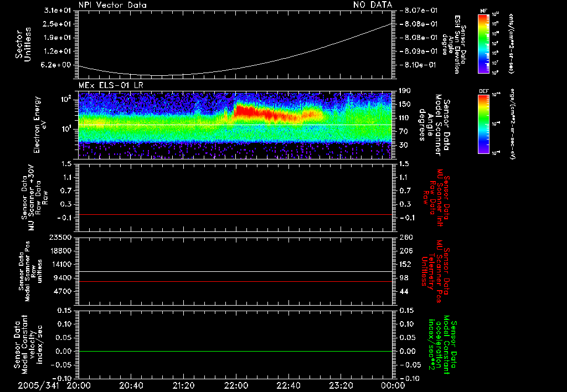Click the 'Model Scanner Angle degrees' axis label
This screenshot has width=567, height=392.
coord(434,125)
